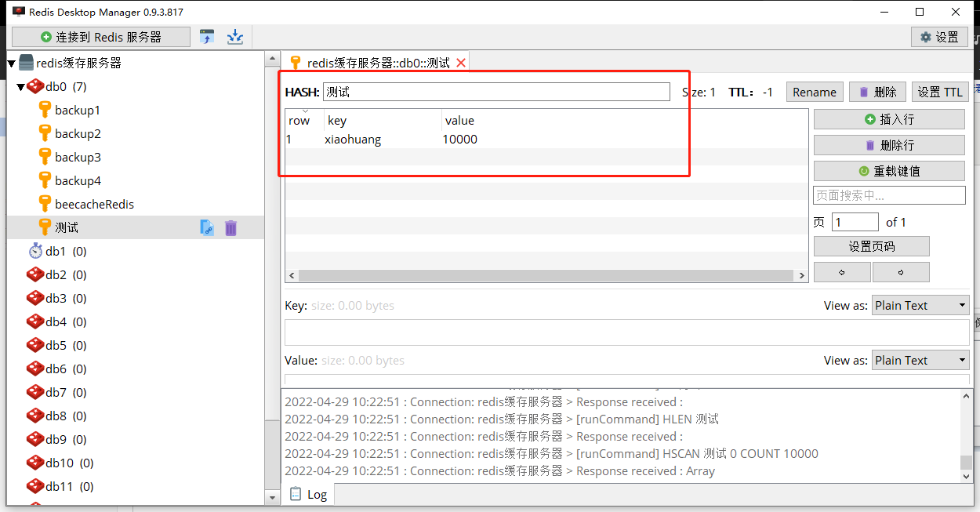The height and width of the screenshot is (512, 980).
Task: Click the export connections download icon
Action: coord(235,36)
